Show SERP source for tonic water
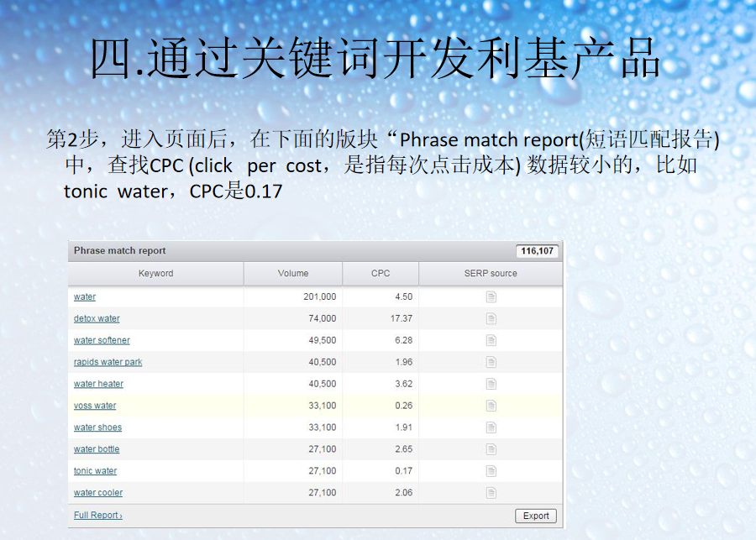The width and height of the screenshot is (756, 540). pyautogui.click(x=491, y=472)
